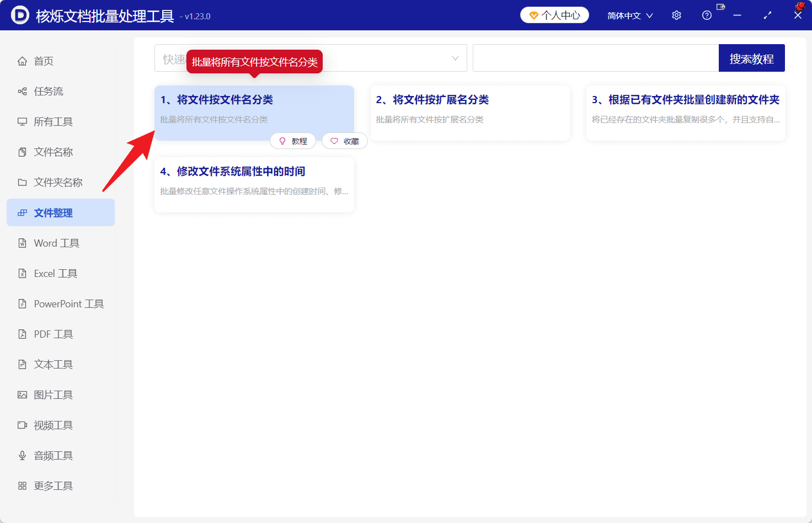Click the microphone icon beside 音频工具
Viewport: 812px width, 523px height.
22,455
